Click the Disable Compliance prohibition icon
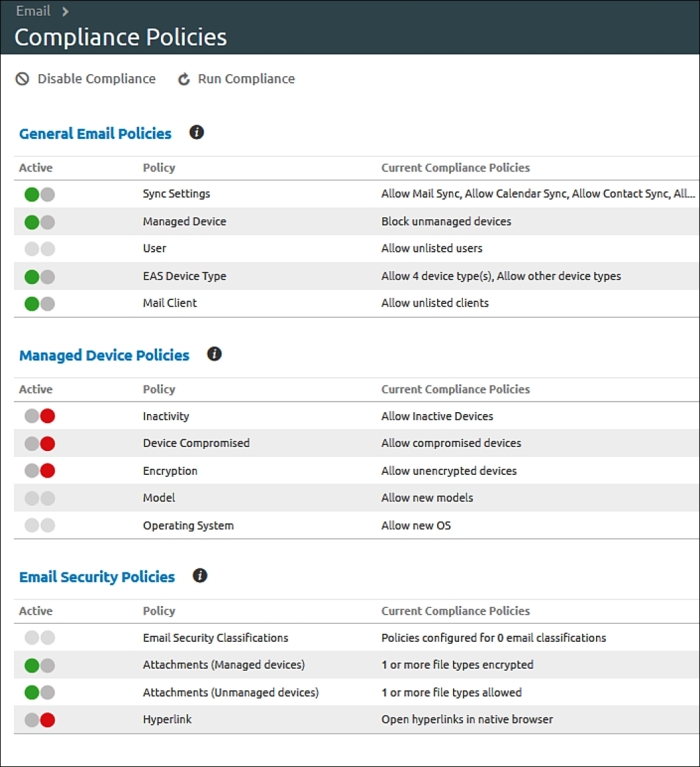 coord(23,79)
